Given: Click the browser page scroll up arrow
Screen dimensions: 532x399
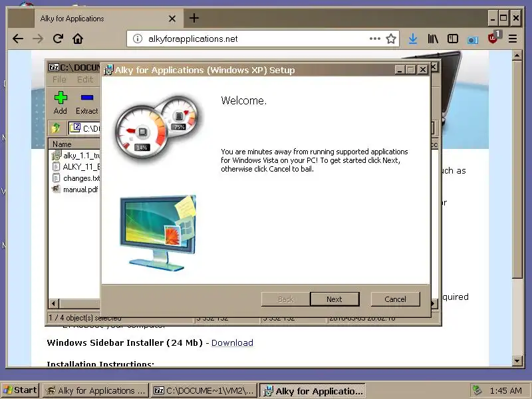Looking at the screenshot, I should (x=517, y=55).
